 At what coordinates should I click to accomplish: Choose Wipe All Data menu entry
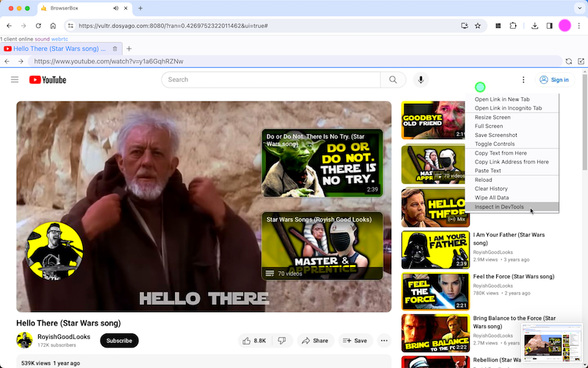[492, 198]
